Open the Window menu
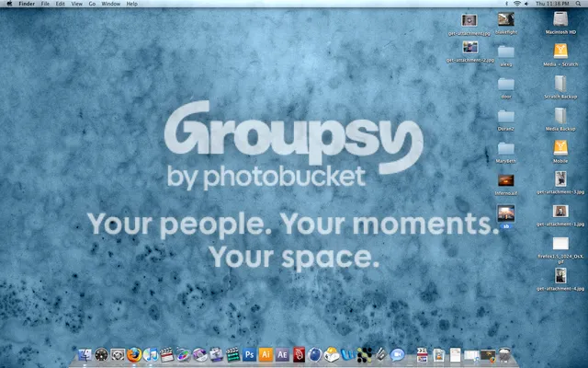588x368 pixels. [x=110, y=4]
